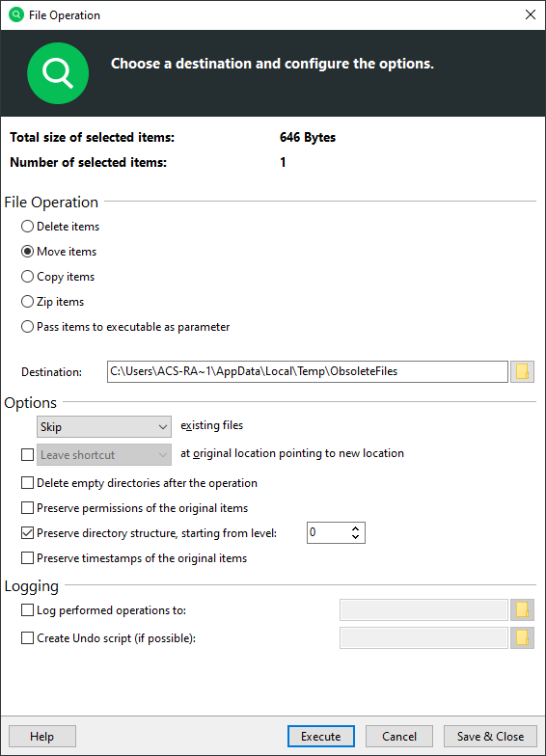This screenshot has height=756, width=546.
Task: Click folder icon beside log operations field
Action: (522, 609)
